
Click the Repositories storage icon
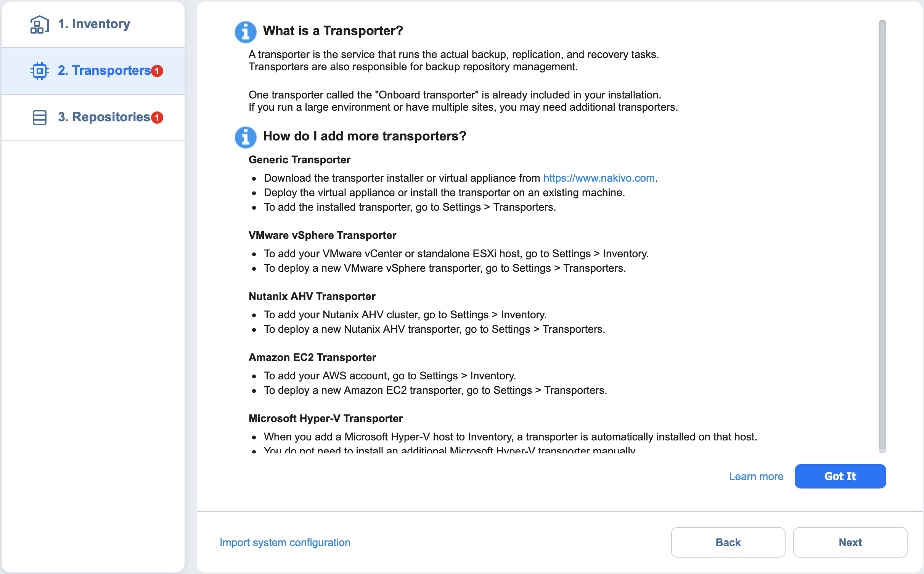point(39,117)
